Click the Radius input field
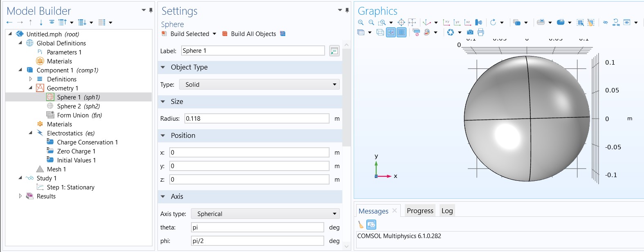The width and height of the screenshot is (644, 252). (x=257, y=119)
